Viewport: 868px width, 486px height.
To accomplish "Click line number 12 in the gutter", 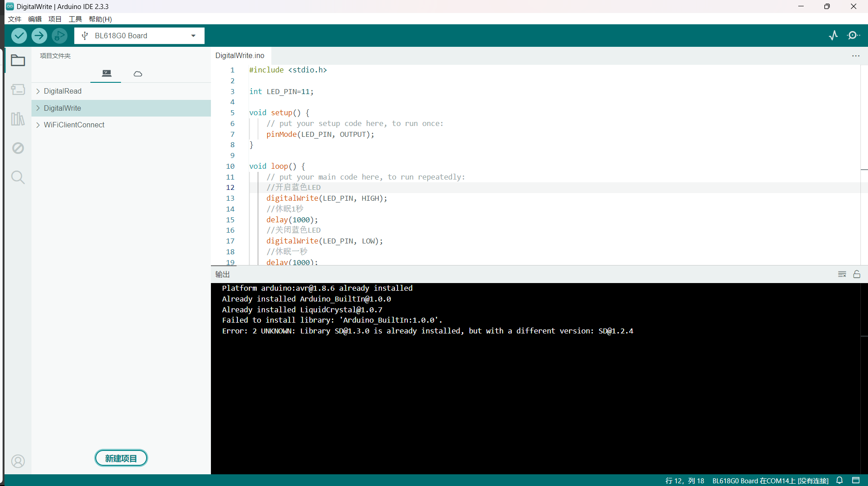I will tap(230, 188).
